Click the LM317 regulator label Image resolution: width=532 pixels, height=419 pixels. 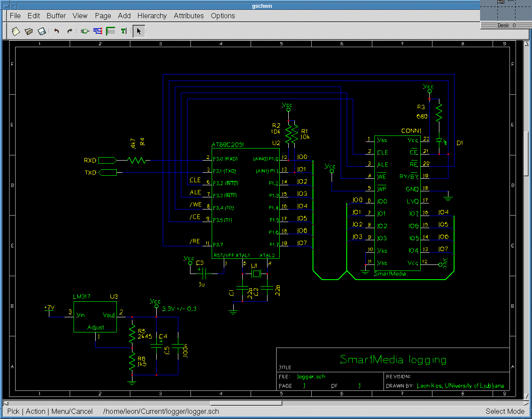click(x=81, y=297)
